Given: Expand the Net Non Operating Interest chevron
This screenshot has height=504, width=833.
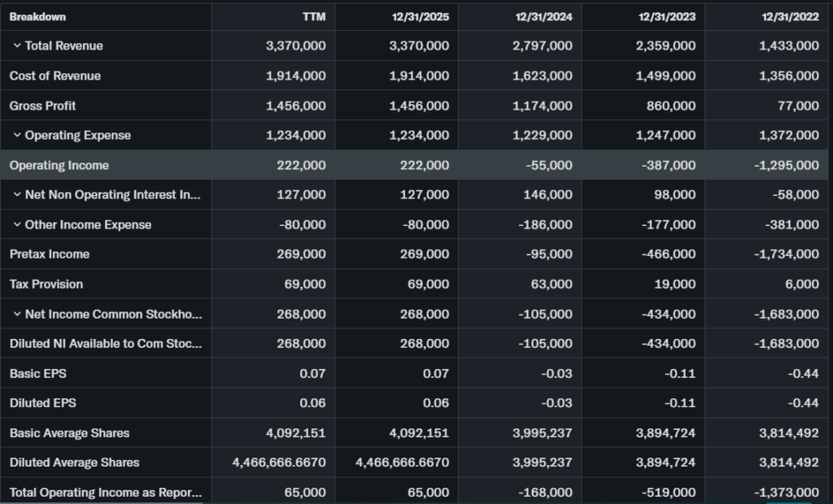Looking at the screenshot, I should tap(16, 195).
